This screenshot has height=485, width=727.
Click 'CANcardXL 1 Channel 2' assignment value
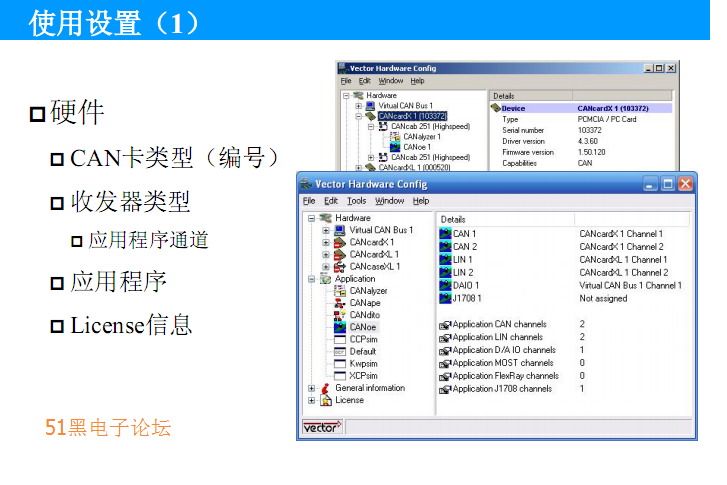click(624, 273)
